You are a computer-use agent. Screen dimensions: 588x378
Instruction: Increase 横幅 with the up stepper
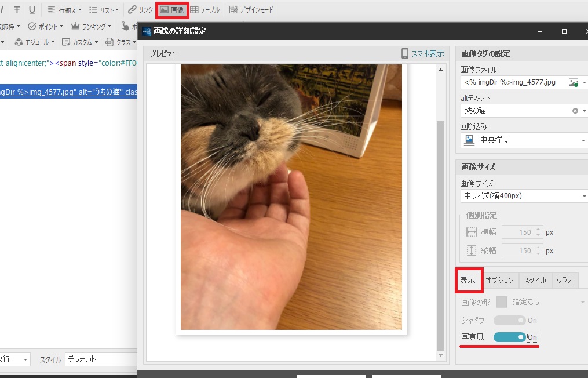(x=538, y=230)
